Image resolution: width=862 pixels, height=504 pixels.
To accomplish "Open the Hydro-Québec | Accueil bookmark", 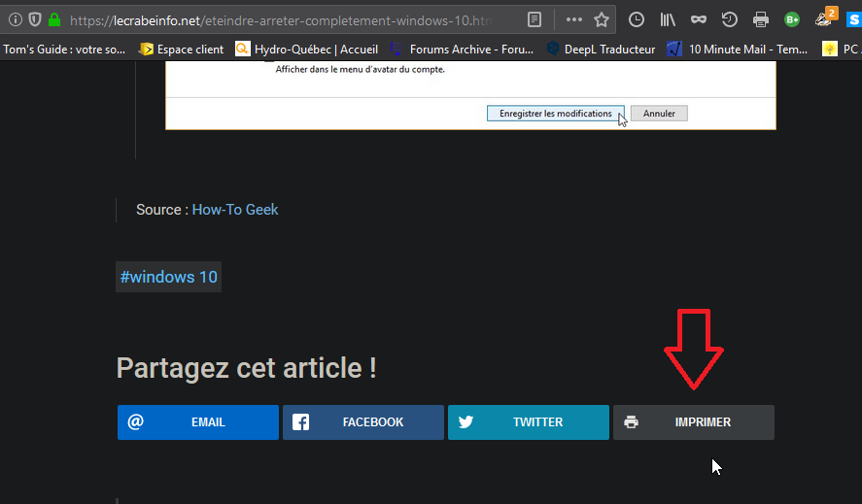I will 307,50.
